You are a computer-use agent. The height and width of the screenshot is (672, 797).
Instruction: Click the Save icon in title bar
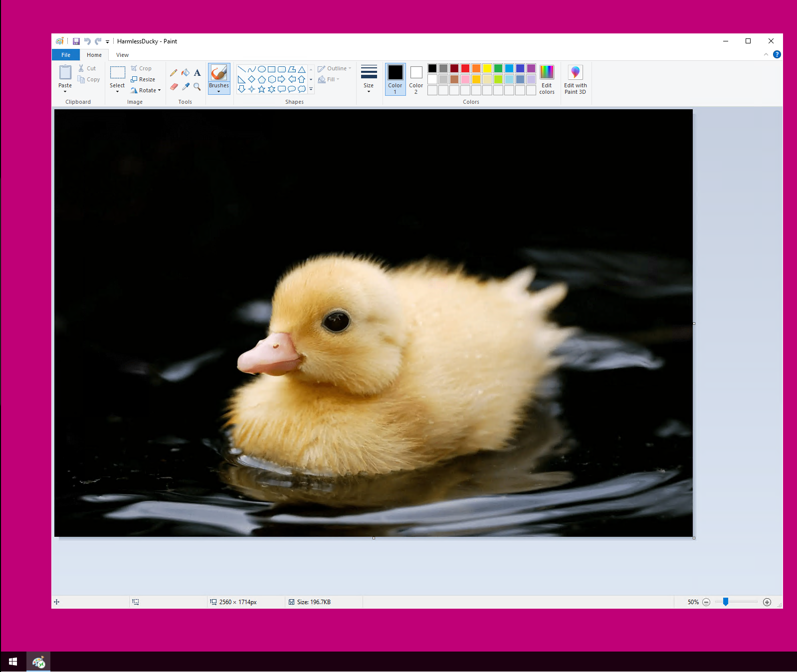pos(76,41)
